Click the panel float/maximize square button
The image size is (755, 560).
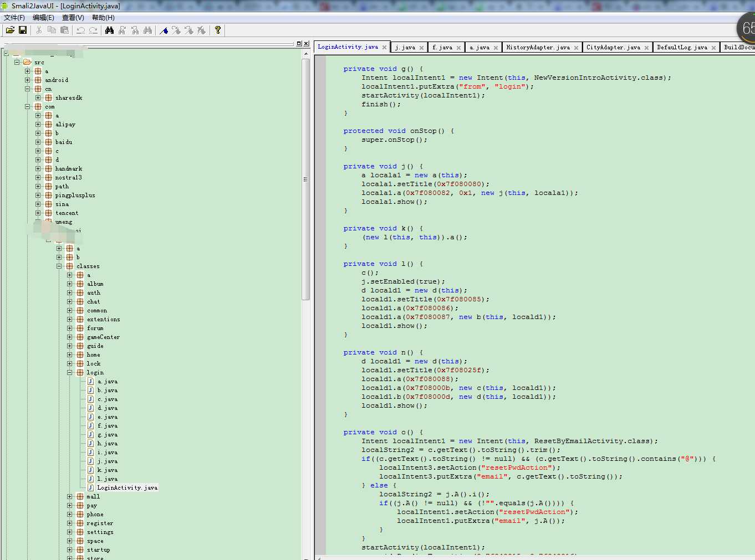tap(299, 44)
